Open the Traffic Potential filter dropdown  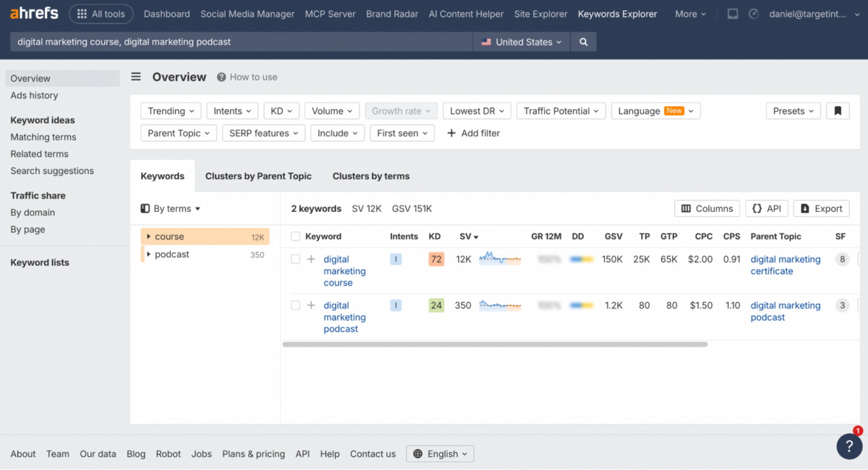tap(561, 111)
